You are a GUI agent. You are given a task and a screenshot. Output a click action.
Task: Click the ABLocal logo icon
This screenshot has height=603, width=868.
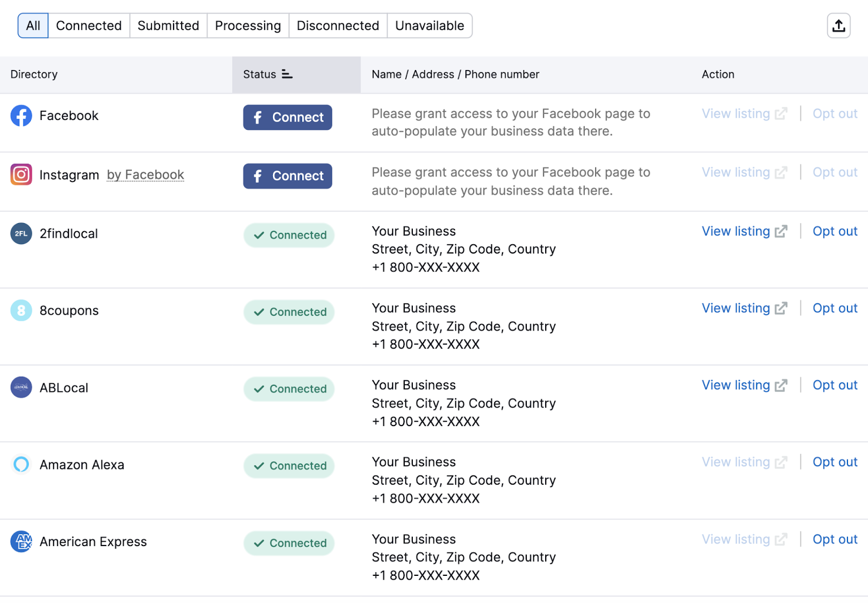(21, 388)
